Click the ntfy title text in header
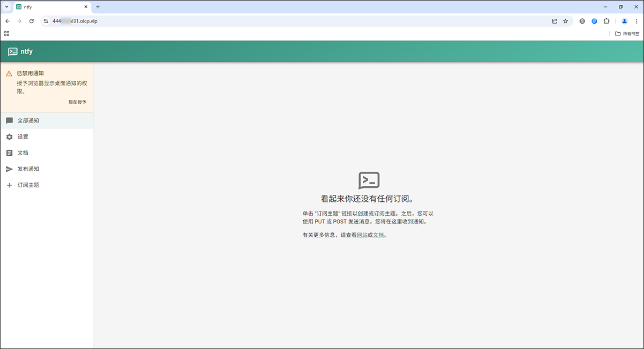644x349 pixels. pos(26,52)
